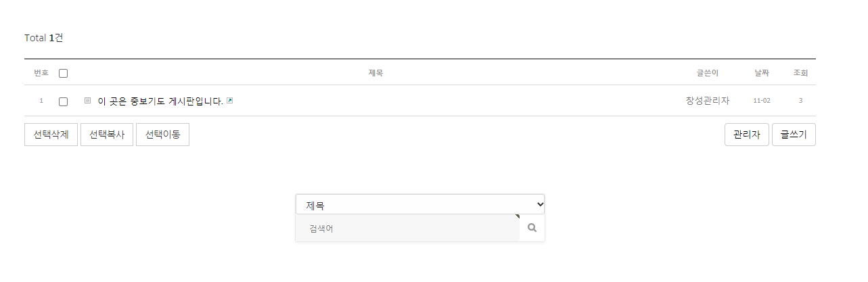Click the author name 창성관리자
Image resolution: width=868 pixels, height=282 pixels.
[707, 101]
